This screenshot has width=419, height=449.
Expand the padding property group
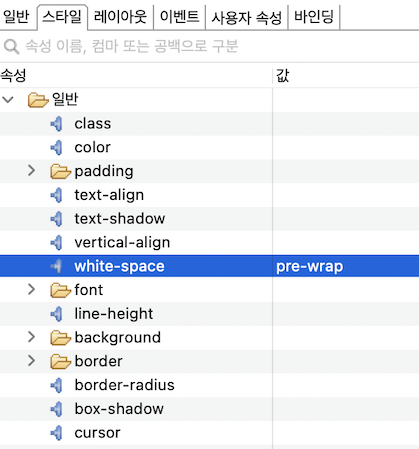pyautogui.click(x=31, y=171)
